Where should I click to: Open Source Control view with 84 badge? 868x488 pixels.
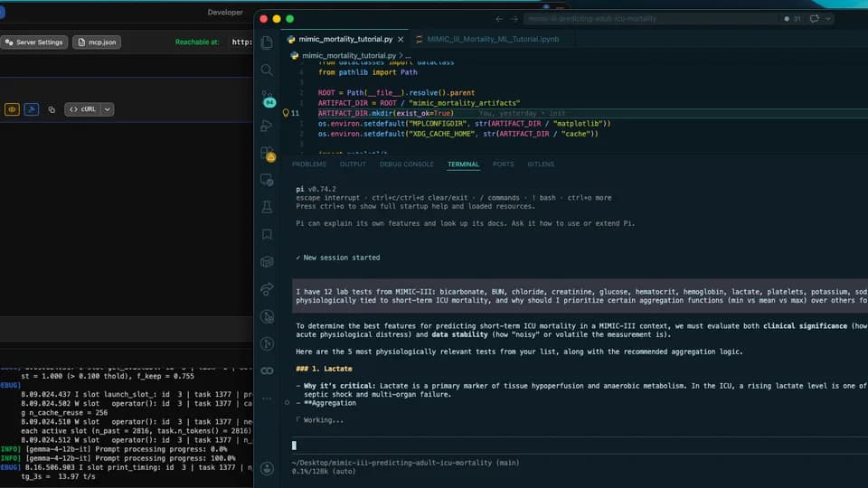[268, 99]
